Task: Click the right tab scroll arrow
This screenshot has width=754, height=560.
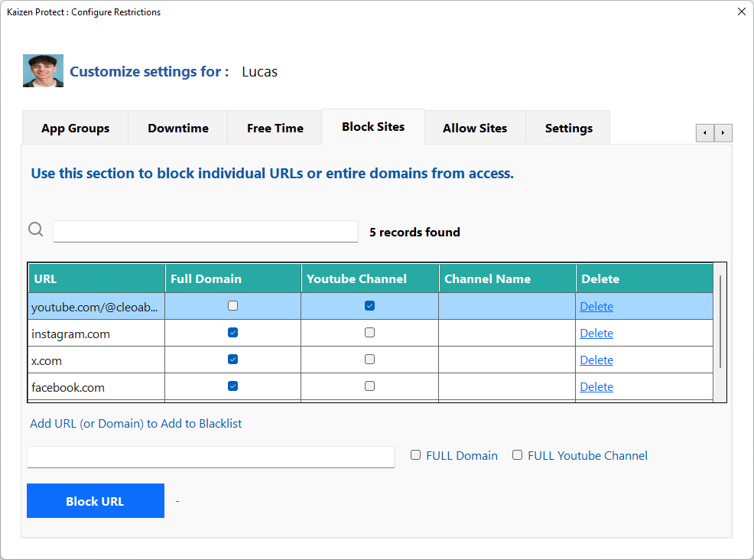Action: tap(723, 132)
